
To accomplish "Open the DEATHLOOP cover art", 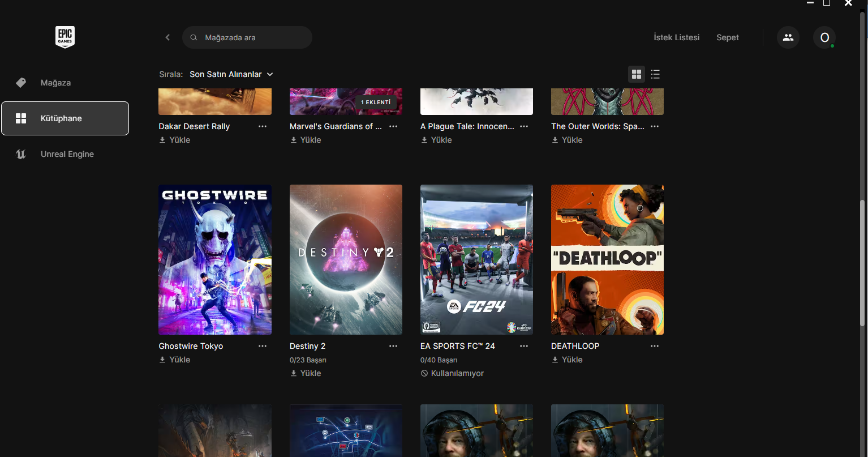I will [x=607, y=259].
